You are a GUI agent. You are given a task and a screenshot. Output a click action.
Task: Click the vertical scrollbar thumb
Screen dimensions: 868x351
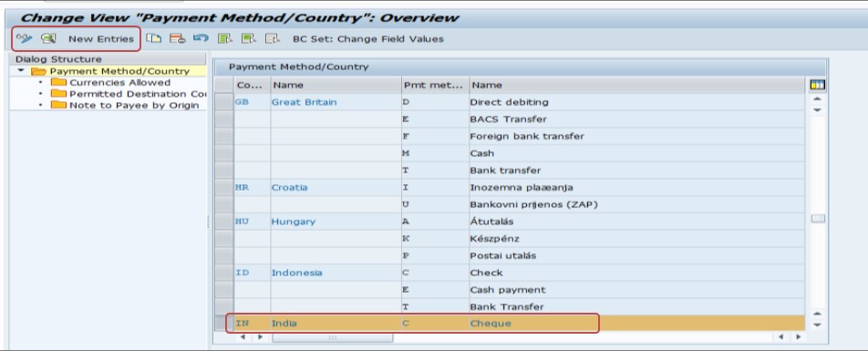[x=818, y=218]
